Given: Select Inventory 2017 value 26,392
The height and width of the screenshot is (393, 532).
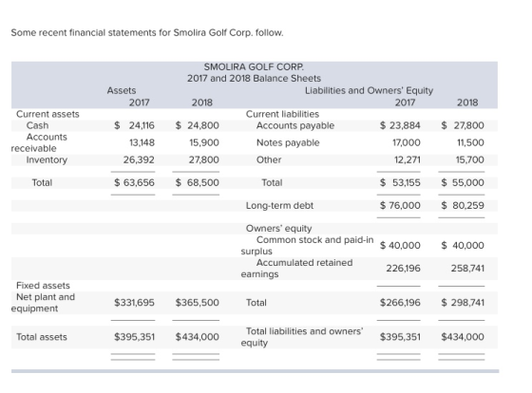Looking at the screenshot, I should (x=139, y=159).
